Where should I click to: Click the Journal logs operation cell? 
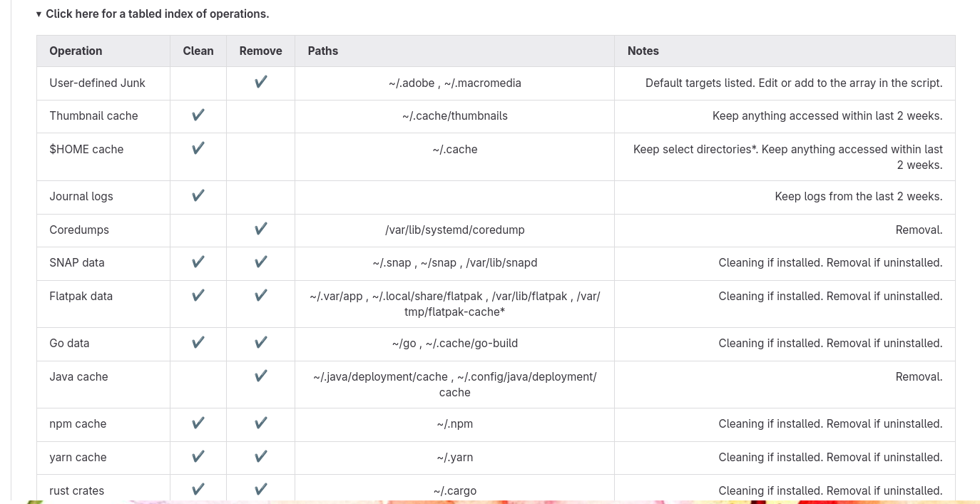(103, 197)
